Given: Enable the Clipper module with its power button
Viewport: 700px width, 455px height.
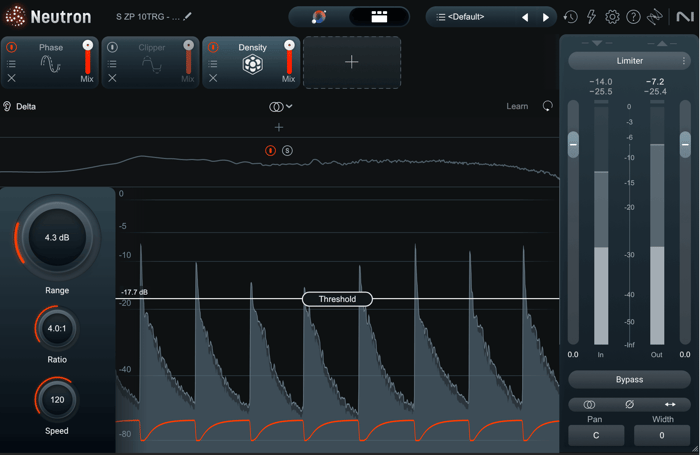Looking at the screenshot, I should tap(112, 47).
